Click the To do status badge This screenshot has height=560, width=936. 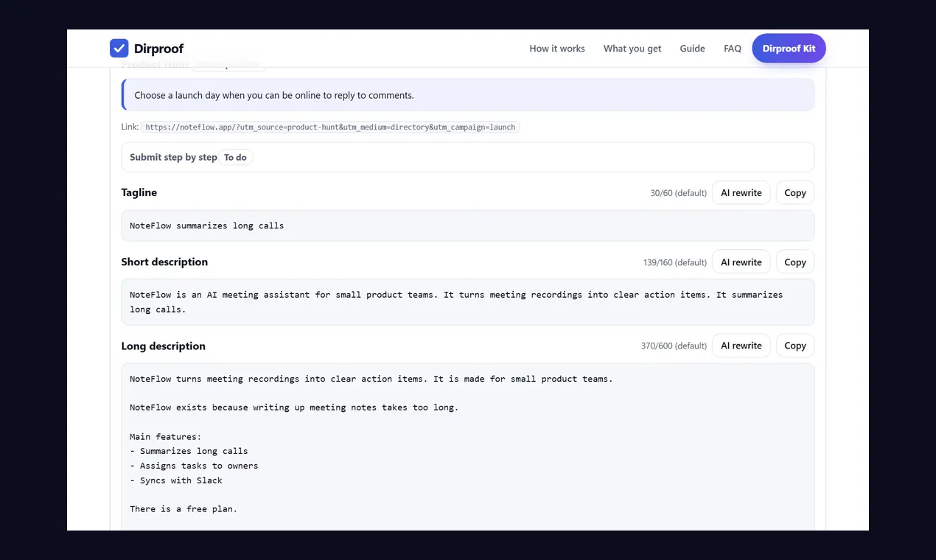click(x=235, y=157)
